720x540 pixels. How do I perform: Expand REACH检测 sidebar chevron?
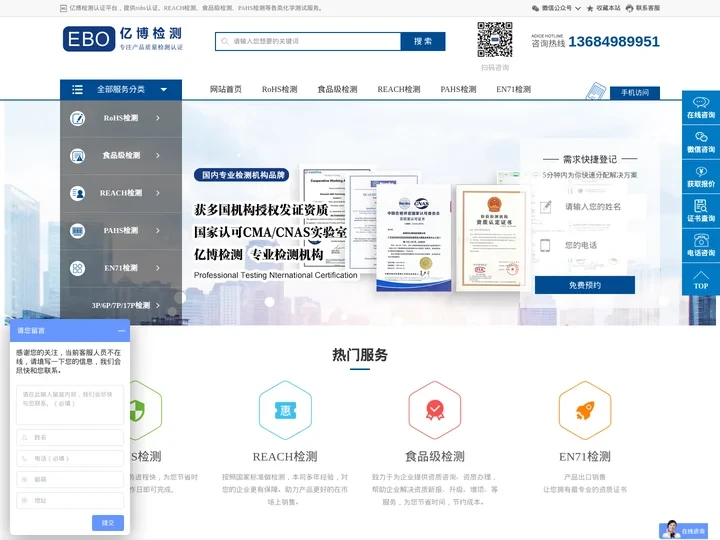(158, 193)
